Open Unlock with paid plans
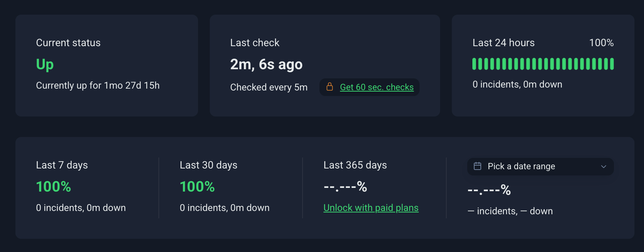This screenshot has height=252, width=644. 371,207
